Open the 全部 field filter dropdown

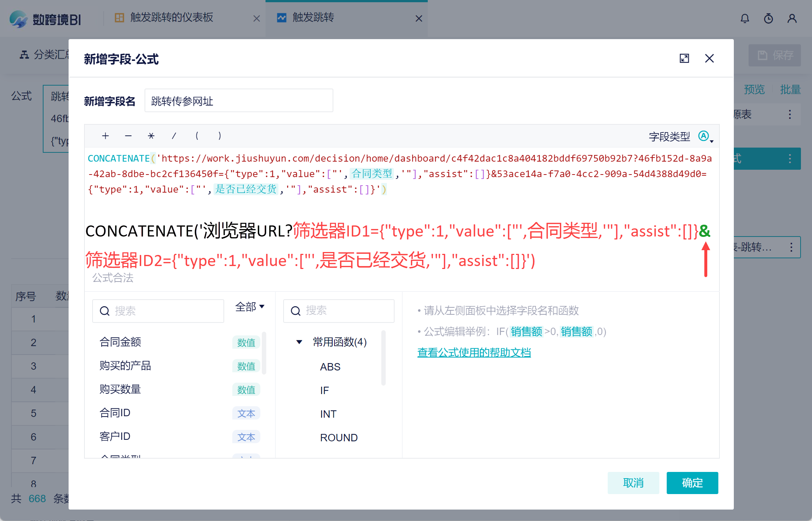point(250,307)
